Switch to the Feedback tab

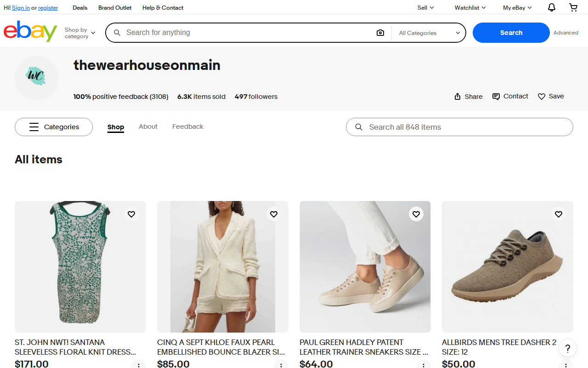click(x=188, y=126)
